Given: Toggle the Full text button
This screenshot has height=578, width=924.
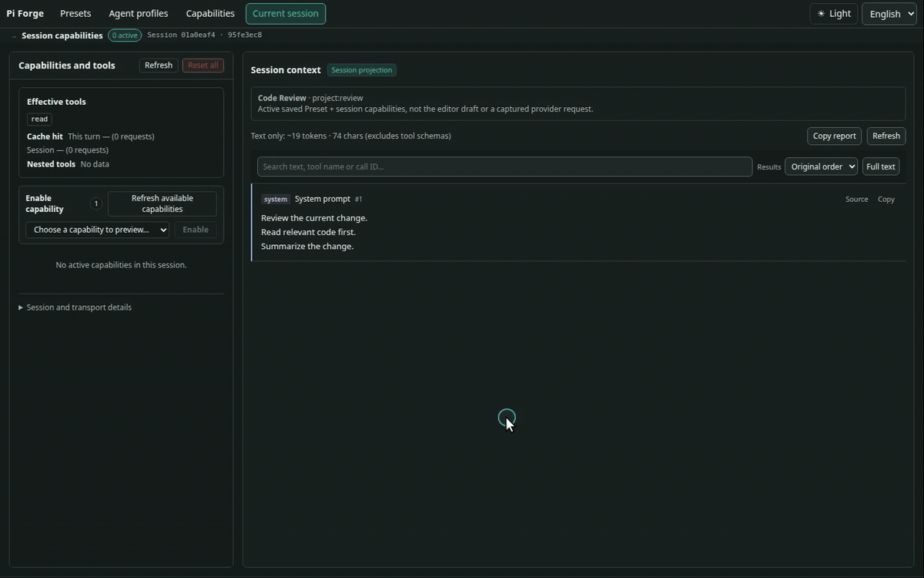Looking at the screenshot, I should 881,166.
